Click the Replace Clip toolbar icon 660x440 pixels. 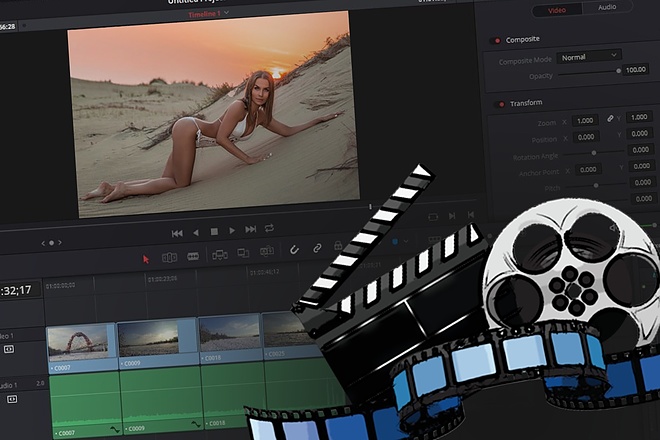267,251
